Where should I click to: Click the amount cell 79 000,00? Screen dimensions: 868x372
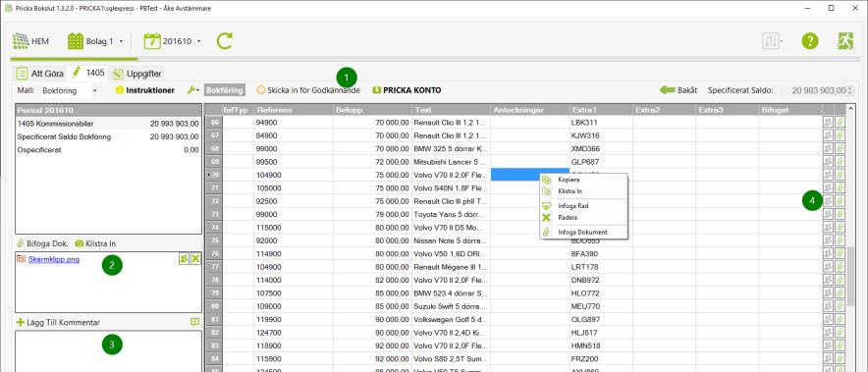[x=372, y=214]
